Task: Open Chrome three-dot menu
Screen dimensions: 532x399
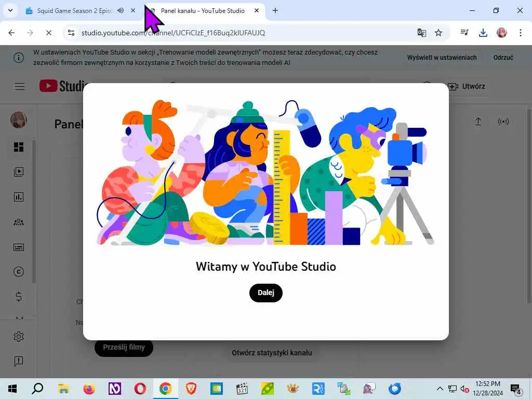Action: [x=521, y=33]
